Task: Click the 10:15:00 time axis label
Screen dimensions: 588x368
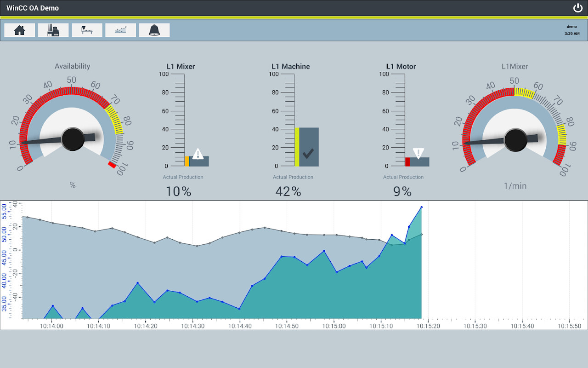Action: tap(334, 326)
